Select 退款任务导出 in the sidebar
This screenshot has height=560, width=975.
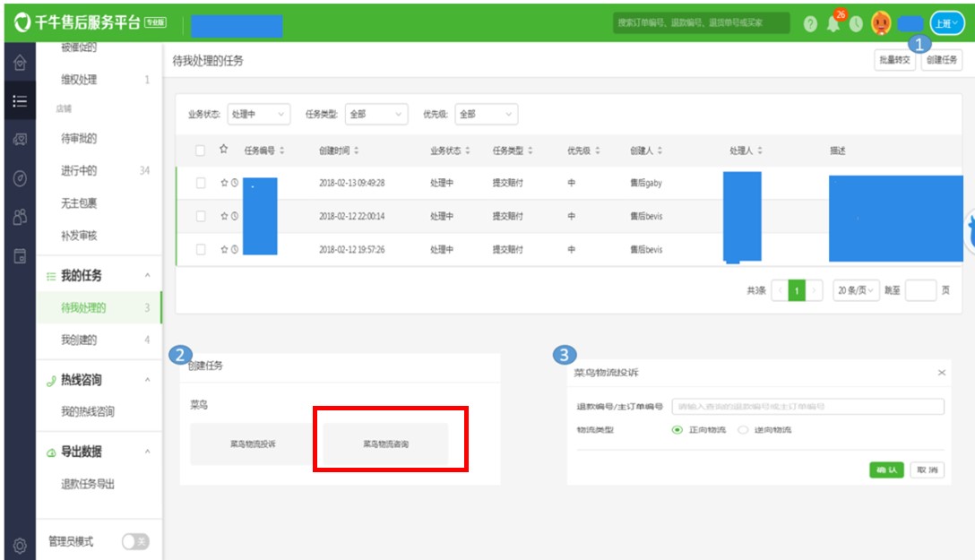point(88,484)
